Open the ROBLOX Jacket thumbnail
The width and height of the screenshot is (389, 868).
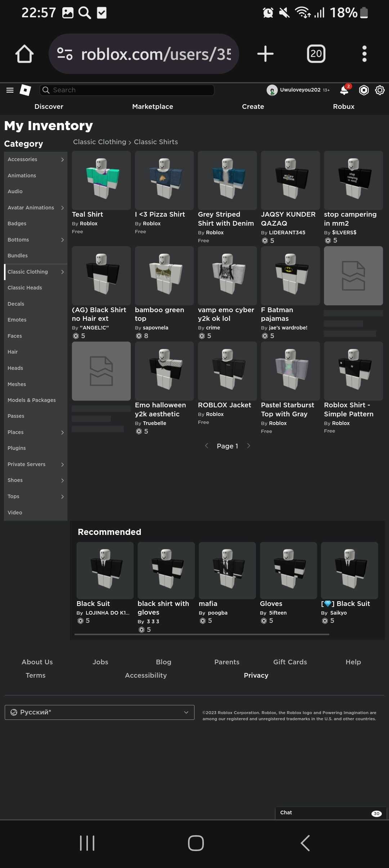point(227,371)
